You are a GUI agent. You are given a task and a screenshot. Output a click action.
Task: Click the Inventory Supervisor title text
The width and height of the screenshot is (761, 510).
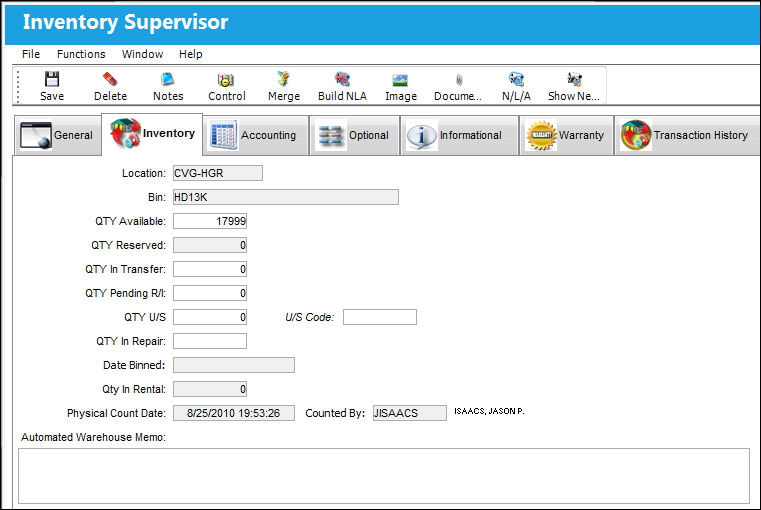pyautogui.click(x=125, y=22)
